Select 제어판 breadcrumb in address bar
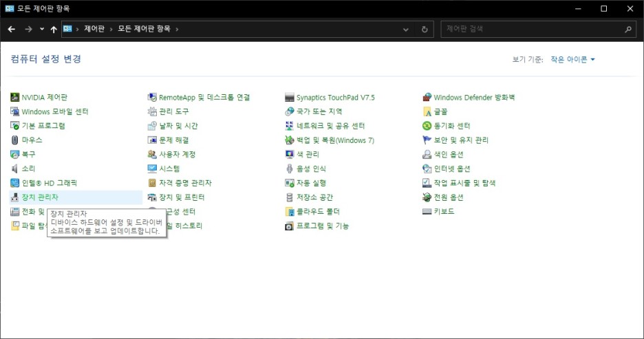Screen dimensions: 644x339 pos(94,29)
